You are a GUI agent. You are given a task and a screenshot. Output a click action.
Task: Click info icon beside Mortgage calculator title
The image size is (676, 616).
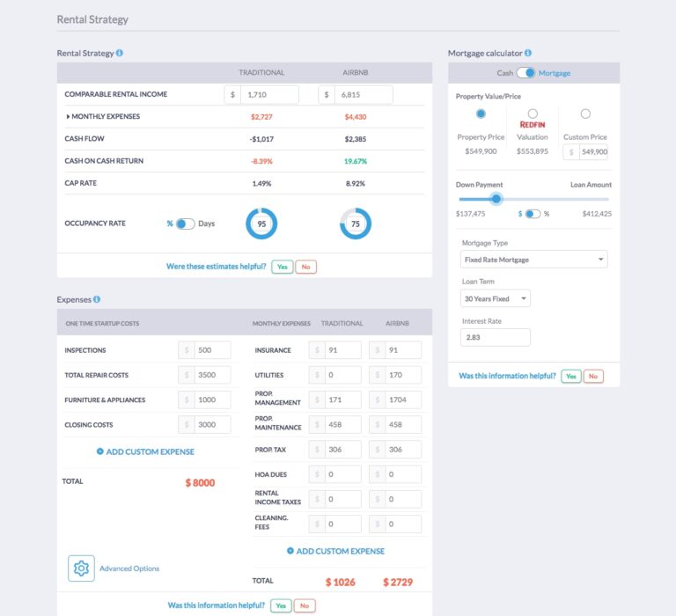tap(528, 53)
